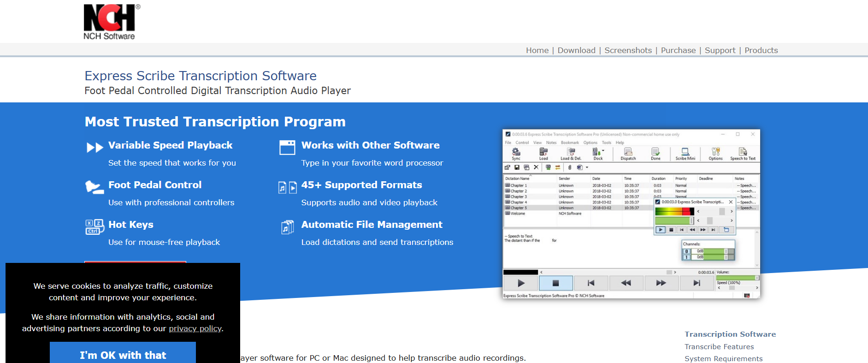Open the Products navigation link
This screenshot has height=363, width=868.
point(761,50)
